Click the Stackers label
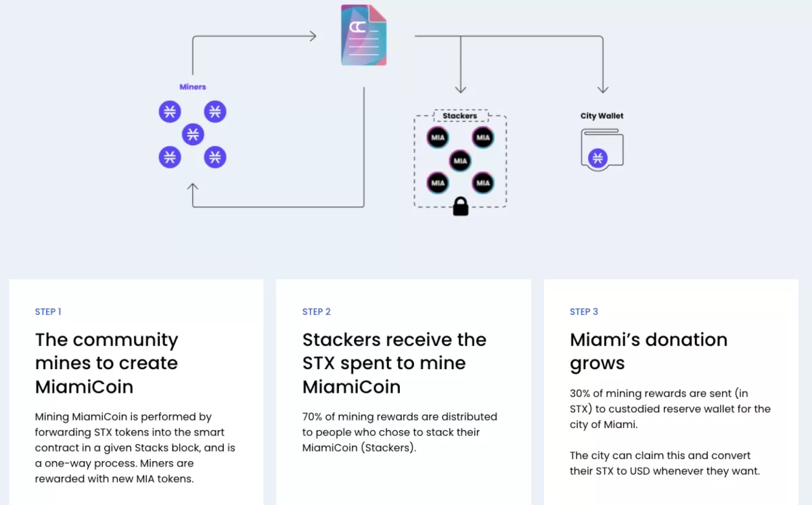812x505 pixels. click(x=460, y=116)
